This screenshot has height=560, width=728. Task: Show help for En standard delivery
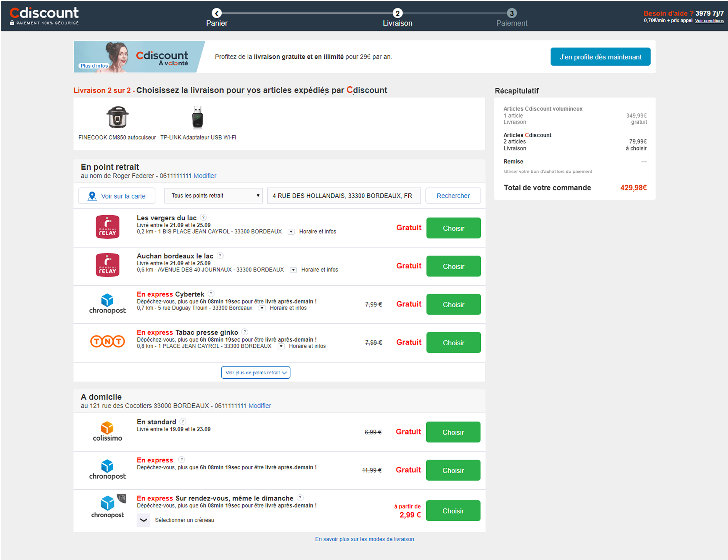click(x=183, y=421)
